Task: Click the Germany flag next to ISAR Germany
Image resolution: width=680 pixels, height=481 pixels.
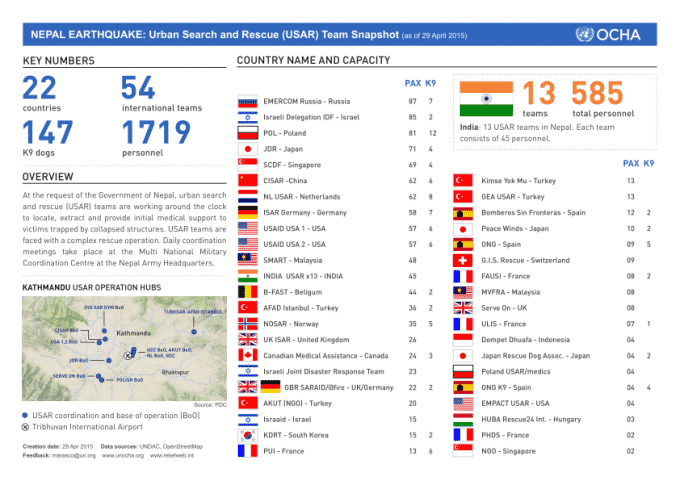Action: pyautogui.click(x=248, y=213)
